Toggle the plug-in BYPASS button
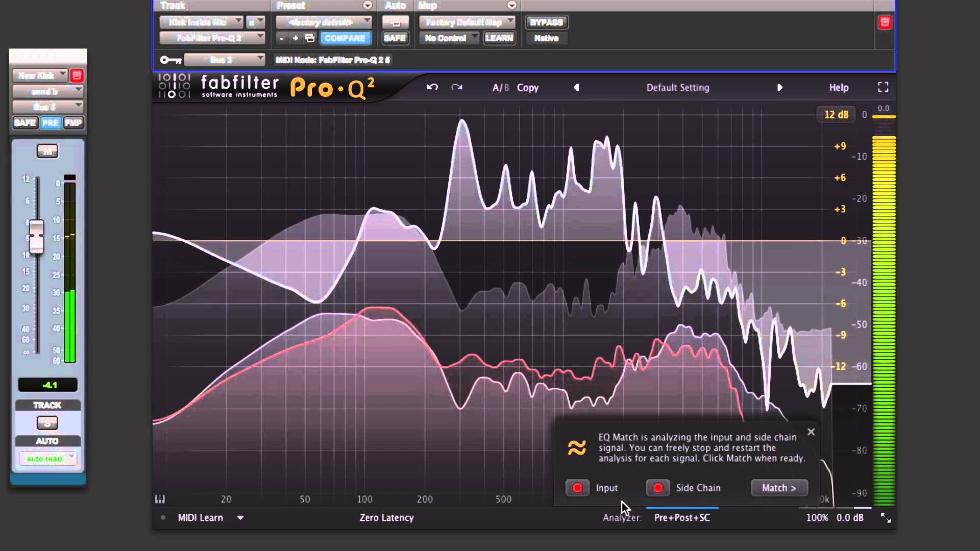 (x=546, y=22)
